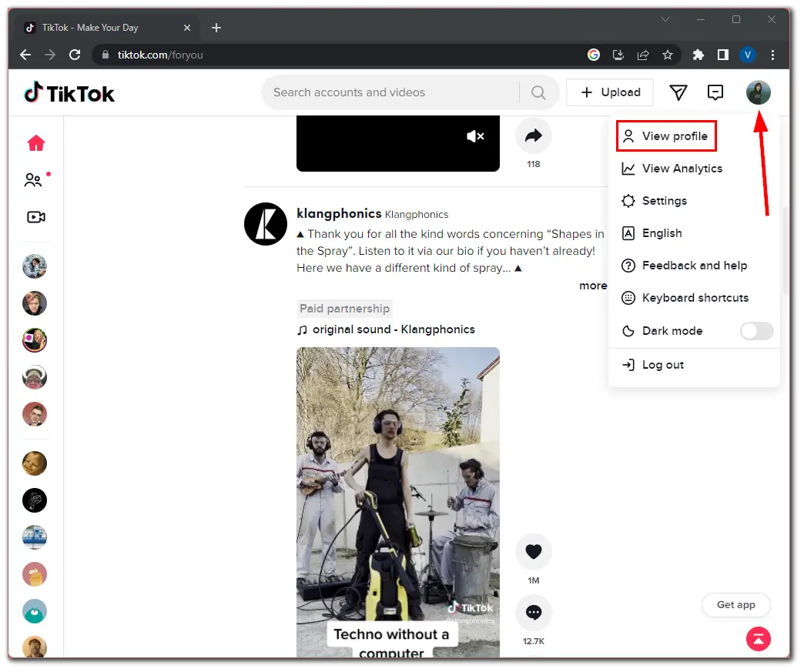
Task: Open comments on the Klangphonics video
Action: click(x=533, y=613)
